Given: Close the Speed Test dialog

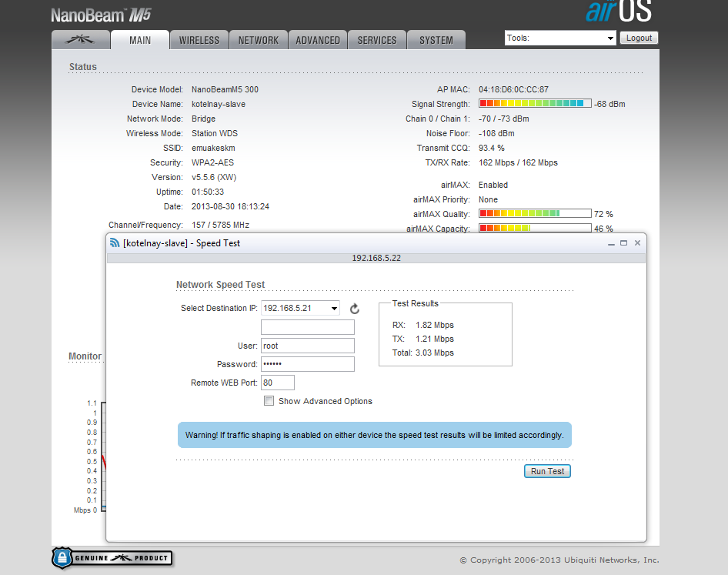Looking at the screenshot, I should click(x=637, y=243).
